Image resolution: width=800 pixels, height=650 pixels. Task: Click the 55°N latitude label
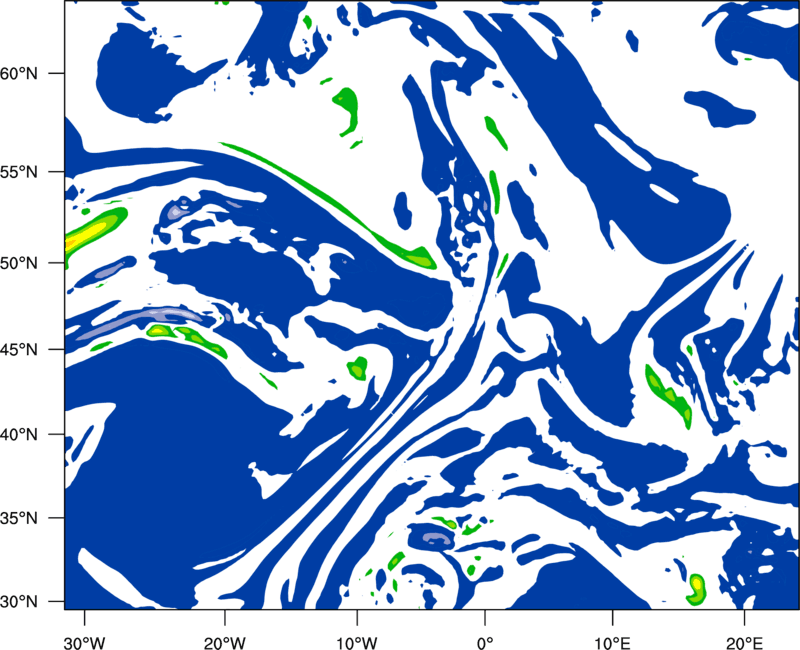coord(19,172)
